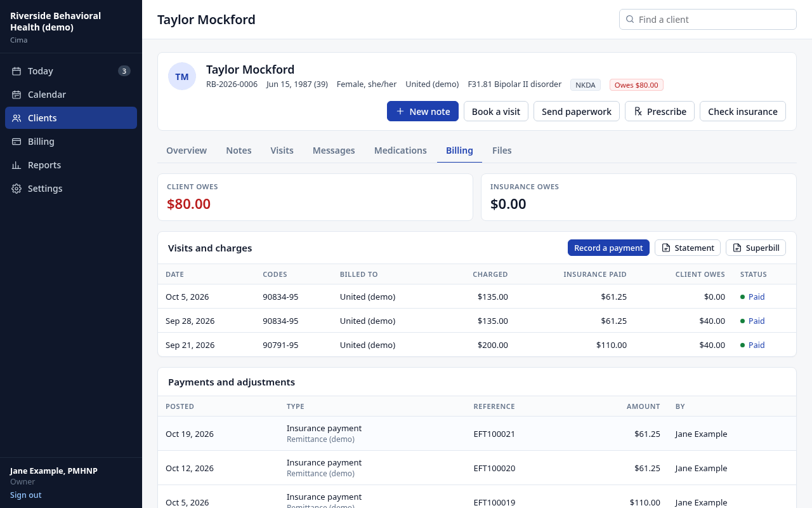Click the Sign out link

26,495
